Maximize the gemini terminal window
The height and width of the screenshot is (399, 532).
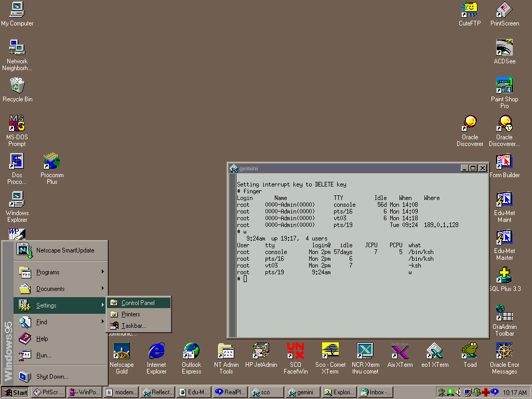[x=473, y=168]
